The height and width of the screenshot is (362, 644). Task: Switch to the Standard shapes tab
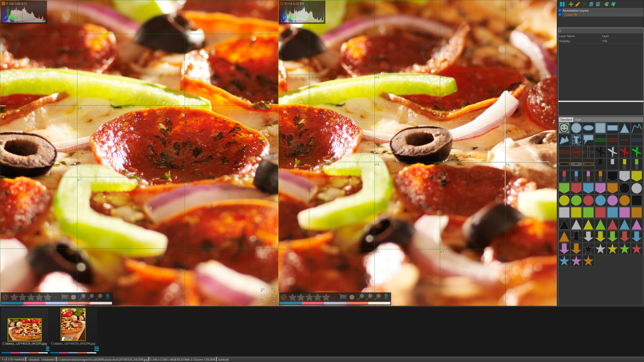[566, 120]
